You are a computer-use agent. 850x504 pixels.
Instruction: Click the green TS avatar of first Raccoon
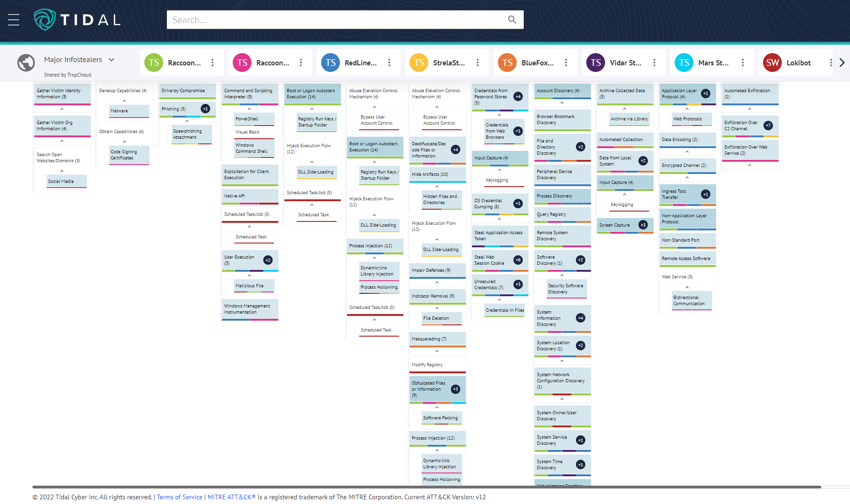(x=154, y=63)
